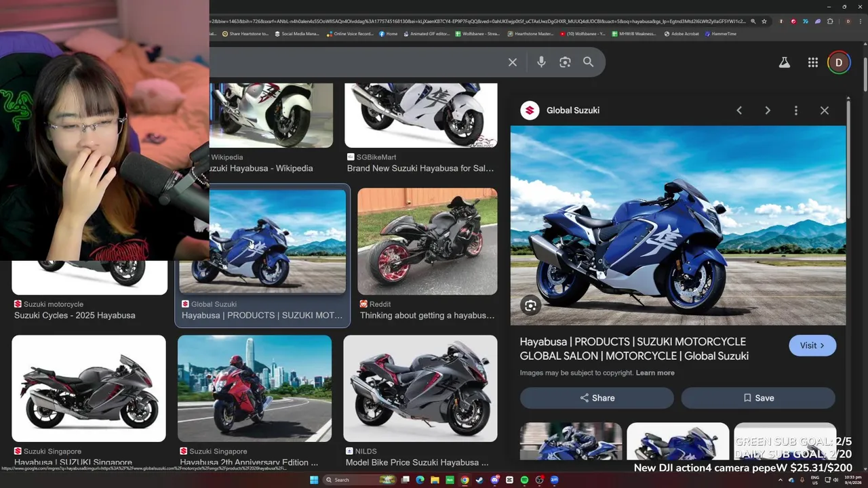Open the Windows Start menu
This screenshot has height=488, width=868.
point(314,480)
